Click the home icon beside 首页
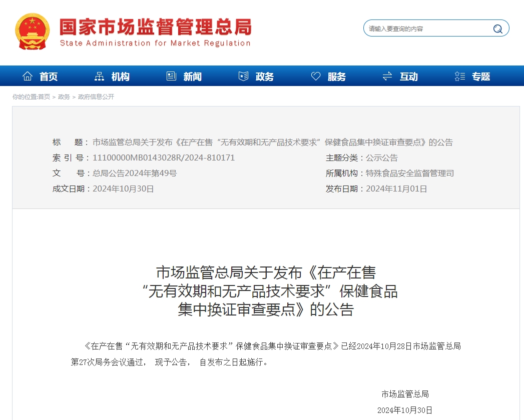The image size is (524, 420). pos(28,75)
